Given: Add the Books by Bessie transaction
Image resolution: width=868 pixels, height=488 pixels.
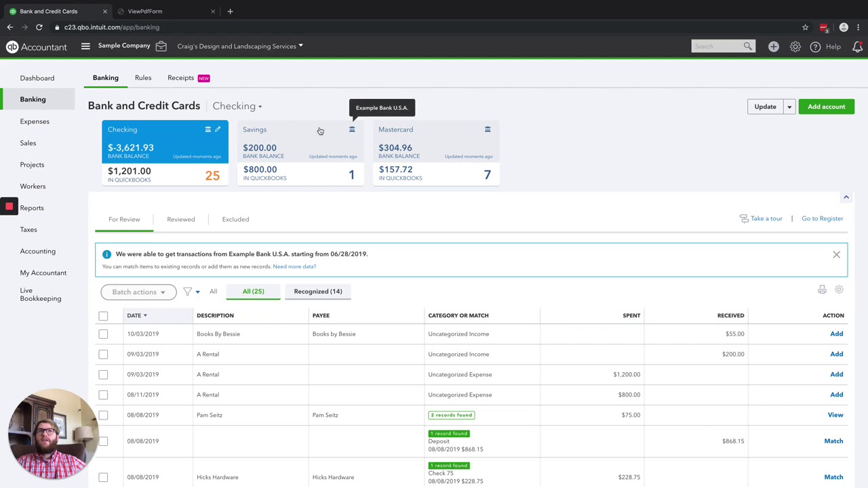Looking at the screenshot, I should click(x=837, y=333).
